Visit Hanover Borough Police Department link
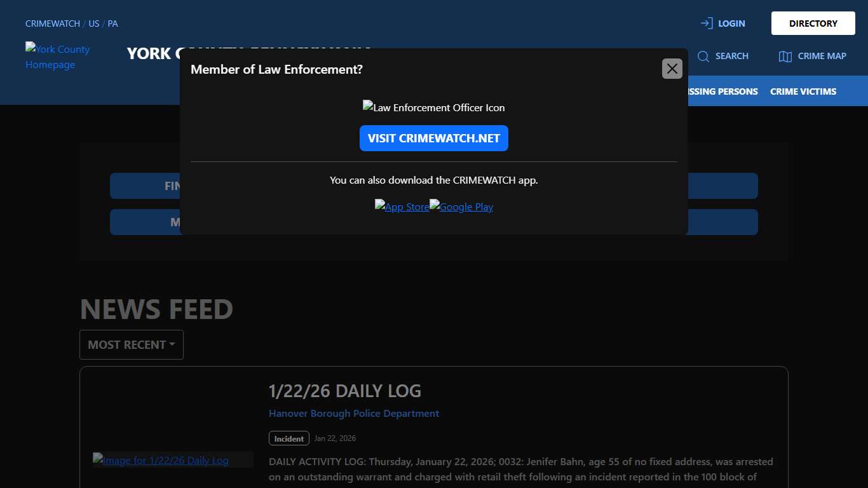Viewport: 868px width, 488px height. (353, 413)
